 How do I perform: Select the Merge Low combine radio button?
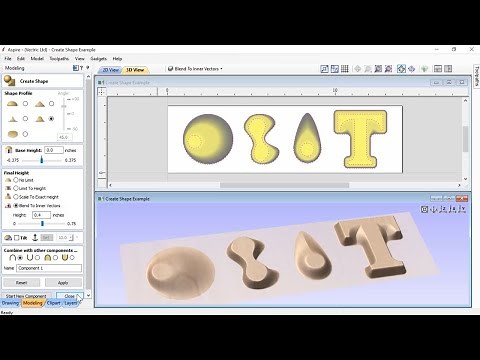click(72, 258)
